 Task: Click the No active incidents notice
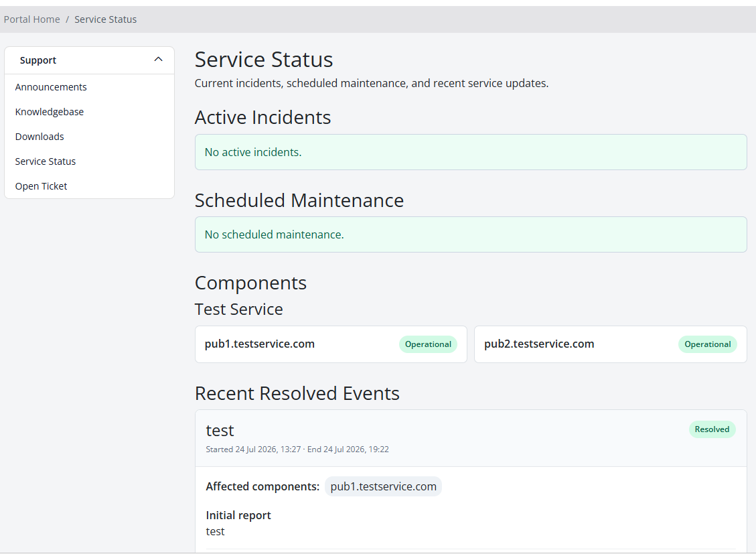click(x=471, y=152)
